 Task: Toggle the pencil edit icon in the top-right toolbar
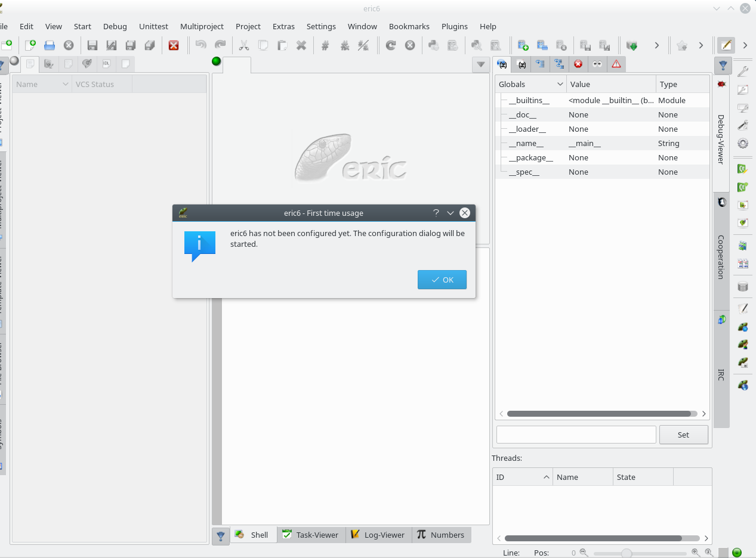tap(725, 45)
